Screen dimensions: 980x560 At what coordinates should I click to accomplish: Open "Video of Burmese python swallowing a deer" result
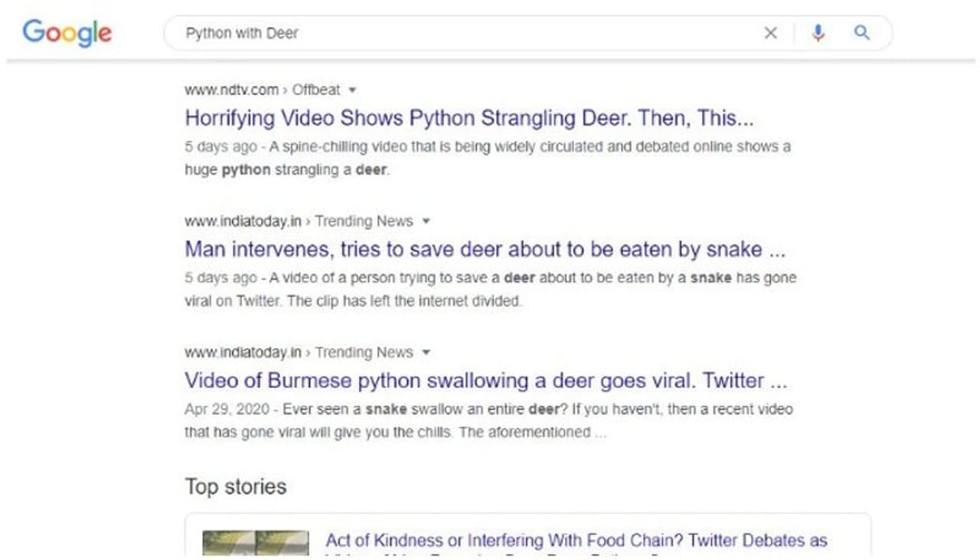[x=485, y=381]
